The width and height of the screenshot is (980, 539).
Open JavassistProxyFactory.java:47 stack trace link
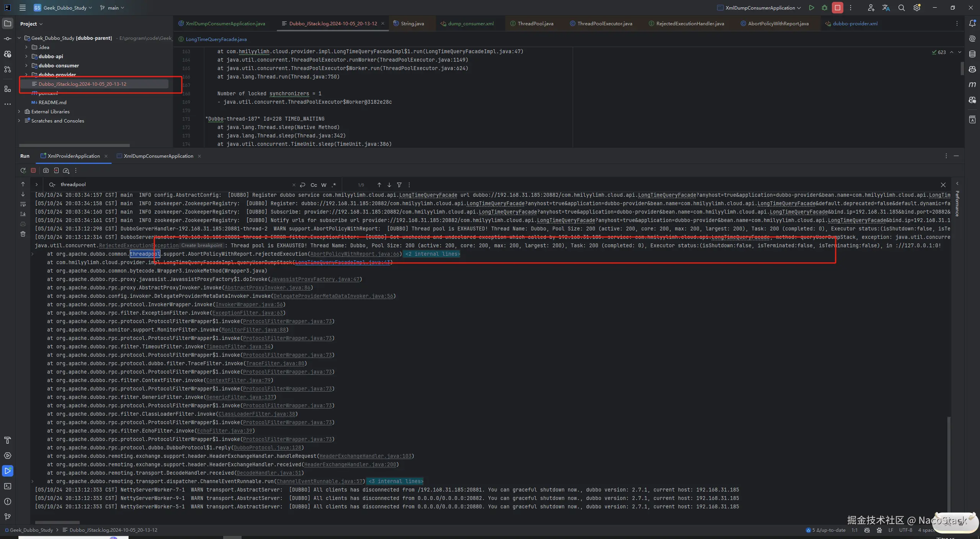[x=315, y=279]
